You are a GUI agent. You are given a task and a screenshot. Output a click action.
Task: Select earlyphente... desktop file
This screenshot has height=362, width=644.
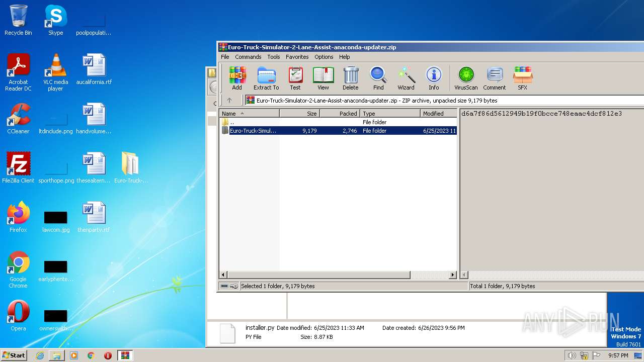tap(55, 270)
